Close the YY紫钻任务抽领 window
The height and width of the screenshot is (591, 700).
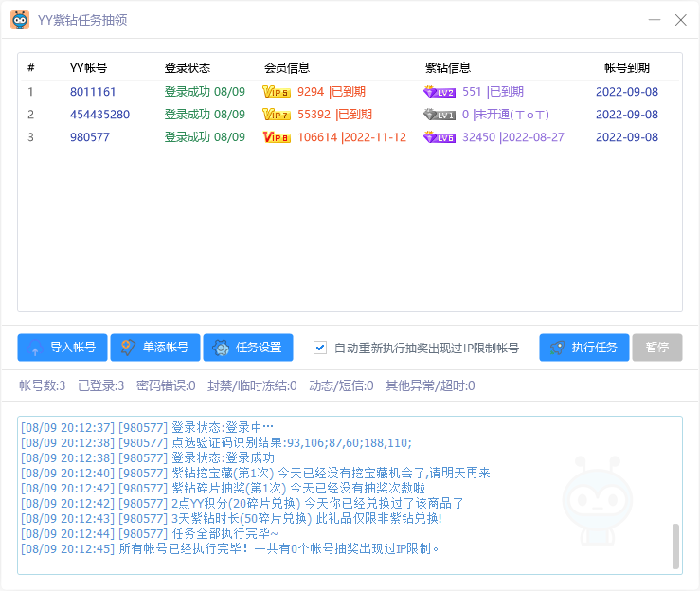point(681,20)
